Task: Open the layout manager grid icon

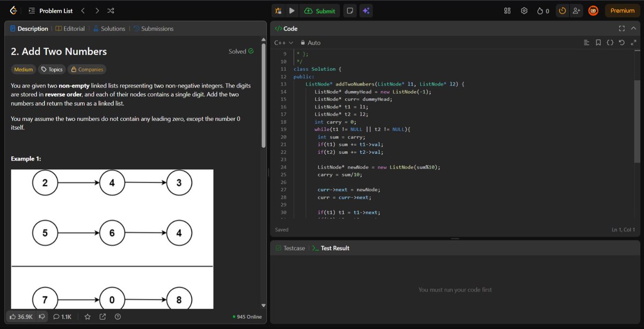Action: pos(507,11)
